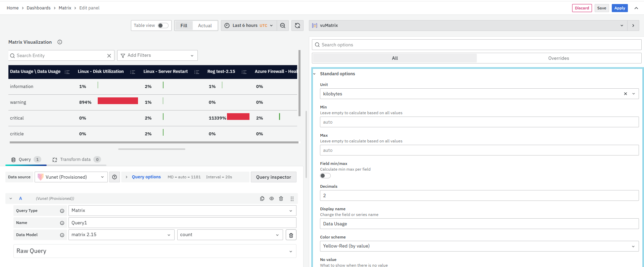This screenshot has height=267, width=644.
Task: Click the drag handle icon for query A
Action: click(292, 198)
